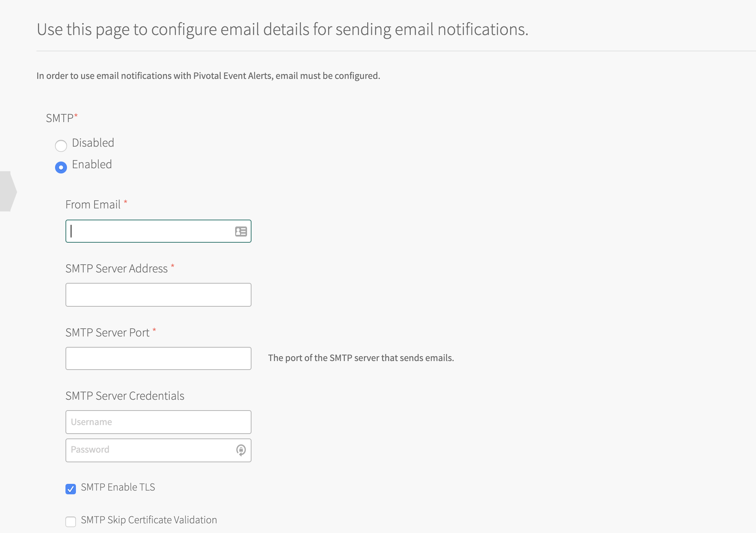Click the password manager icon in Password field
Viewport: 756px width, 533px height.
click(241, 450)
